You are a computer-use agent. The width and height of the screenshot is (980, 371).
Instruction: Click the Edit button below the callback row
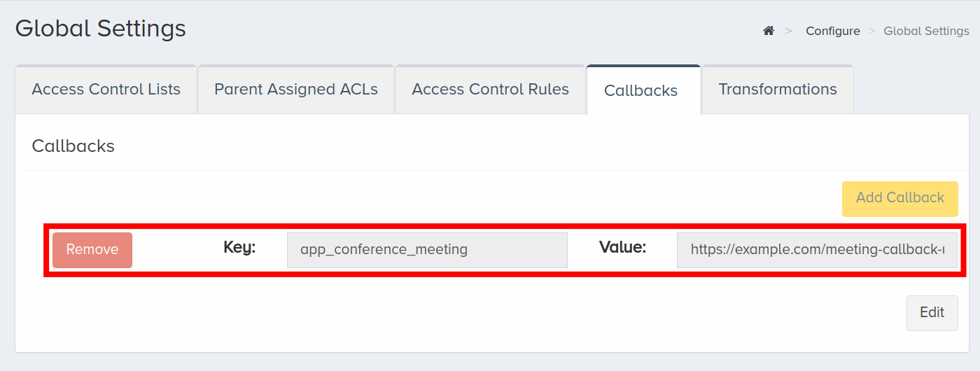point(932,313)
